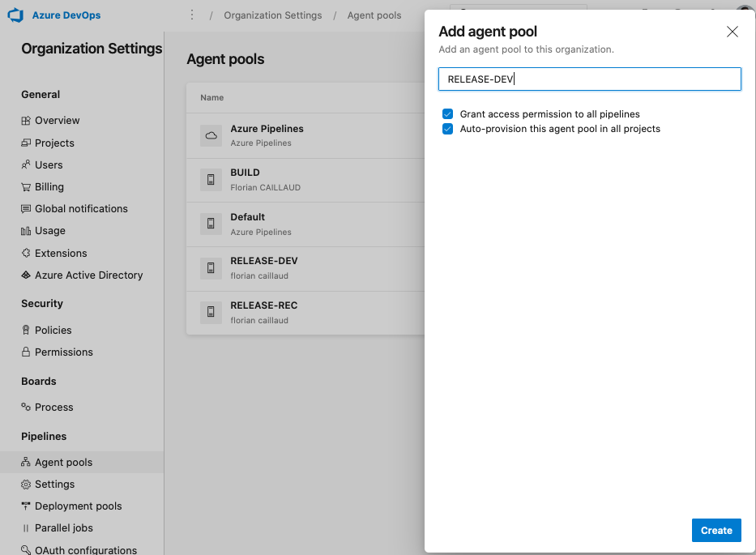Open the RELEASE-REC agent pool row
This screenshot has height=555, width=756.
tap(305, 313)
